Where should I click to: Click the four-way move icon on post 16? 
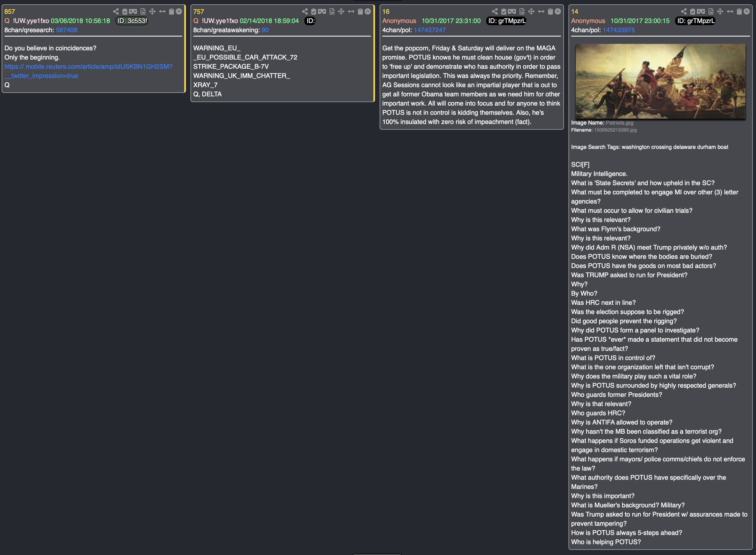[x=531, y=11]
